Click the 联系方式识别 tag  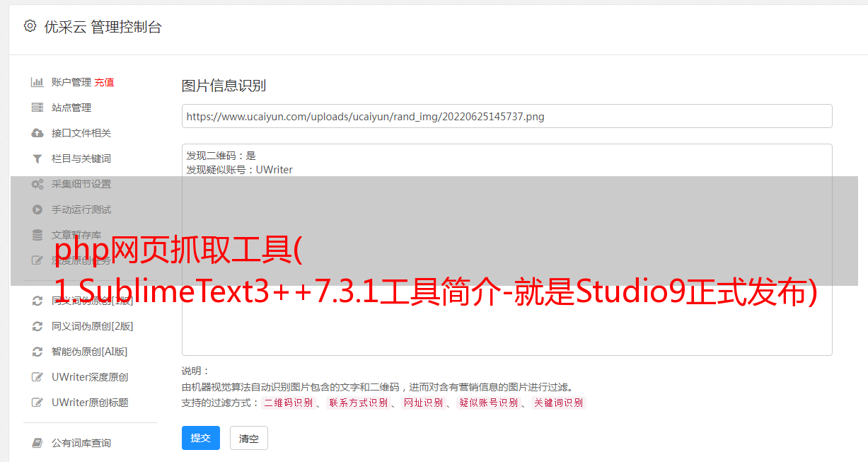click(358, 403)
